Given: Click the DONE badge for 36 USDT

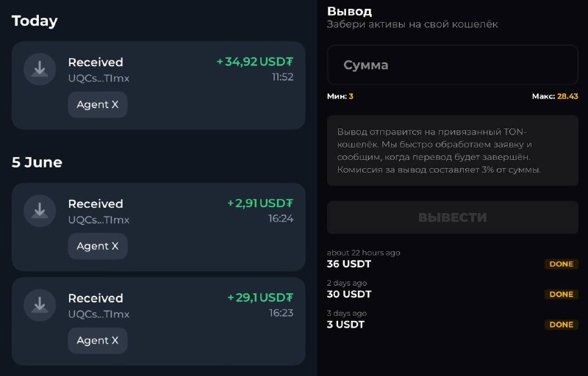Looking at the screenshot, I should (x=562, y=264).
